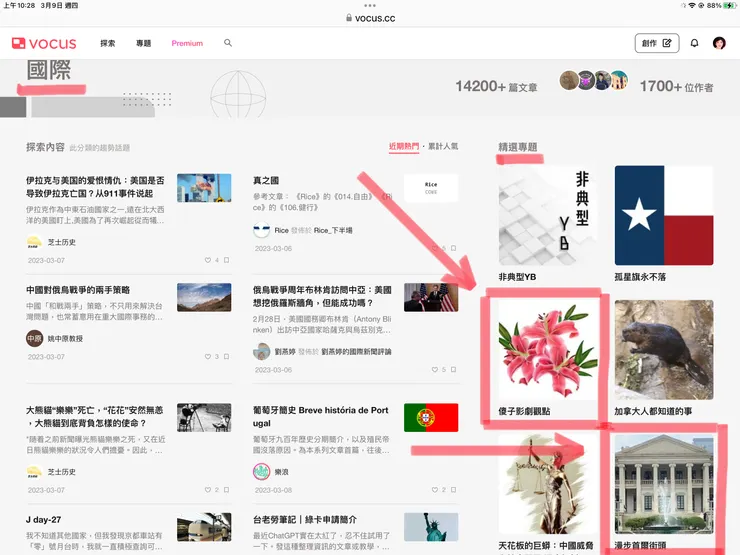Open article 俄烏戰爭周年布林肯訪問中亞
Image resolution: width=740 pixels, height=555 pixels.
(x=322, y=296)
